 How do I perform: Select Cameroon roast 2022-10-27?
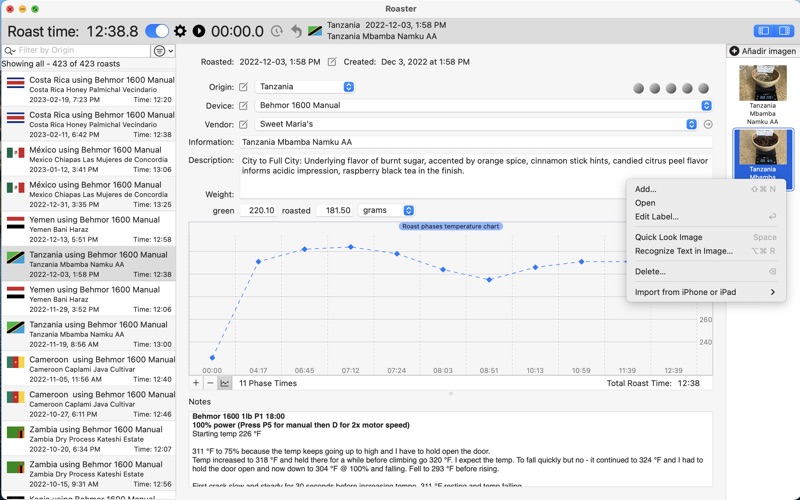[88, 404]
